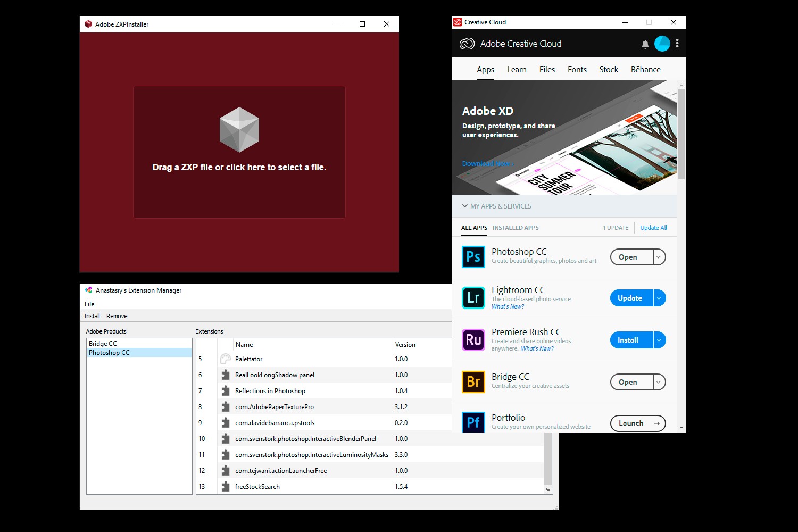Screen dimensions: 798x532
Task: Switch to the INSTALLED APPS tab
Action: (x=515, y=228)
